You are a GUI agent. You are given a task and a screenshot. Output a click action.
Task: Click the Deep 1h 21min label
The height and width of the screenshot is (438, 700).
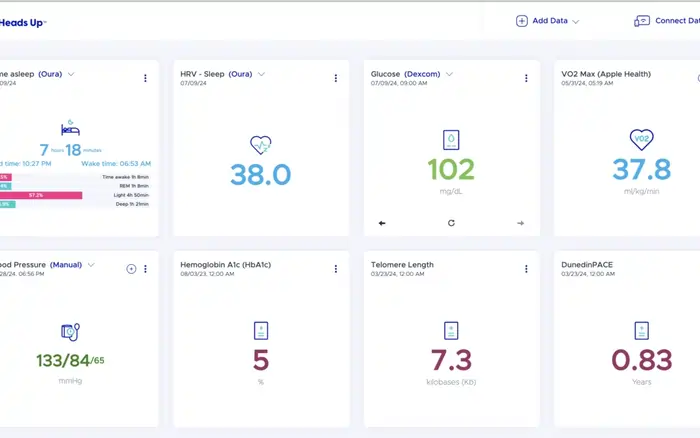point(132,204)
